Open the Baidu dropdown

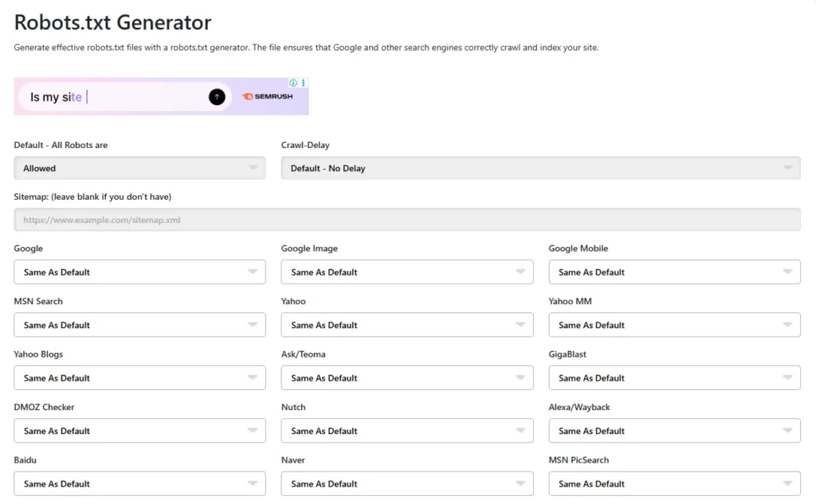click(x=139, y=483)
